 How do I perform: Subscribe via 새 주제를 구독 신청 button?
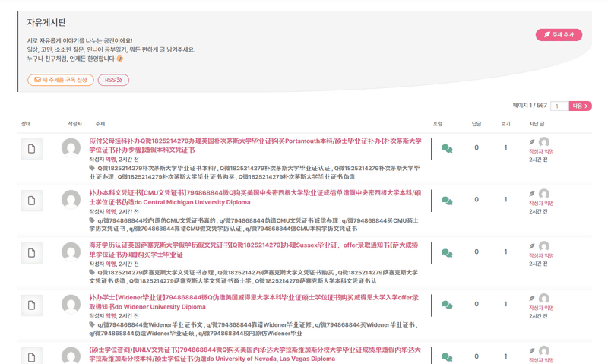[x=61, y=80]
